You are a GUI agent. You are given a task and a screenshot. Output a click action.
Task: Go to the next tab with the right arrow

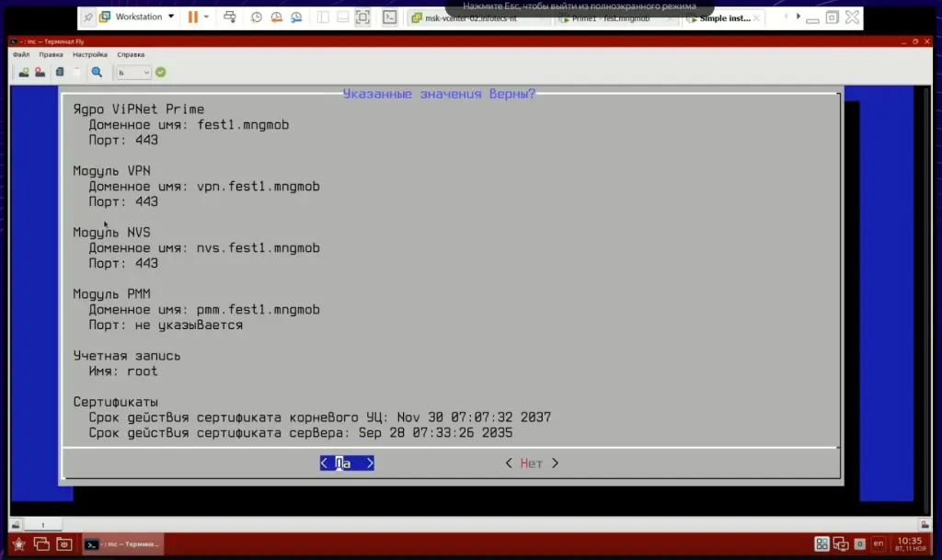pyautogui.click(x=798, y=17)
